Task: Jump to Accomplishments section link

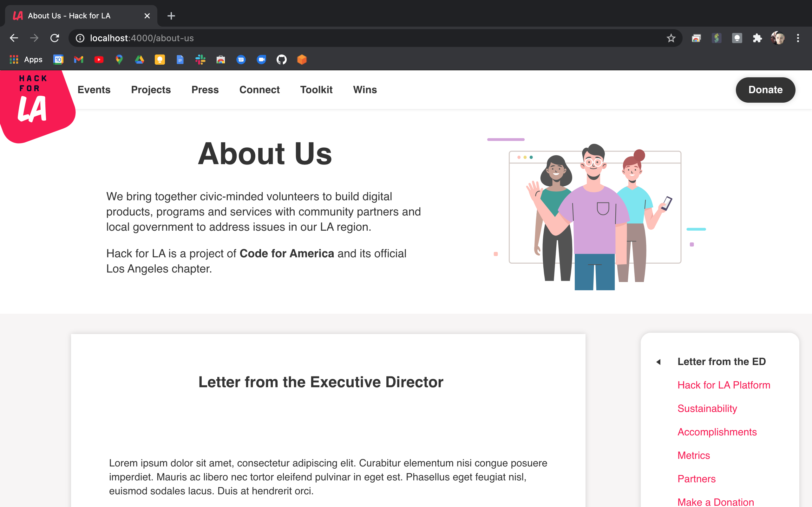Action: pos(717,432)
